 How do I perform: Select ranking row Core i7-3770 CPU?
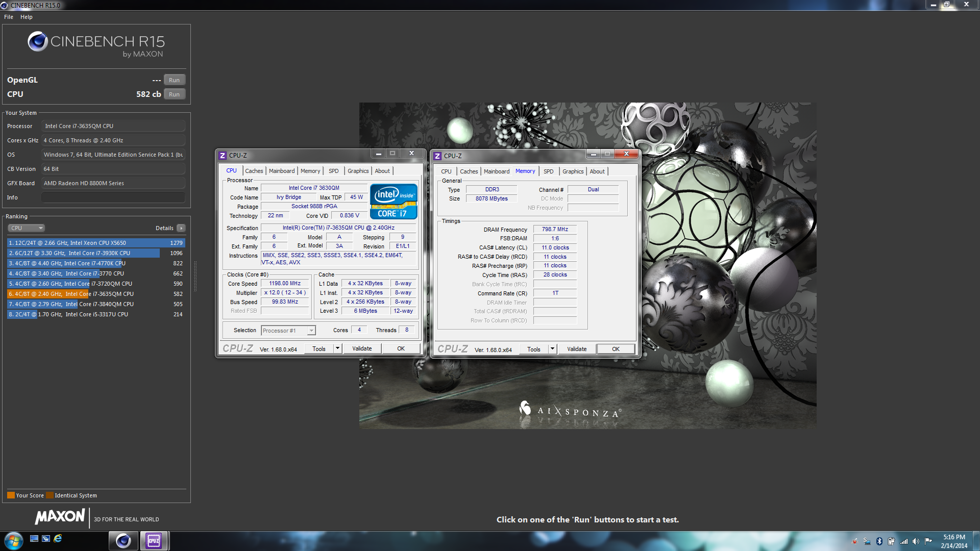[x=96, y=273]
